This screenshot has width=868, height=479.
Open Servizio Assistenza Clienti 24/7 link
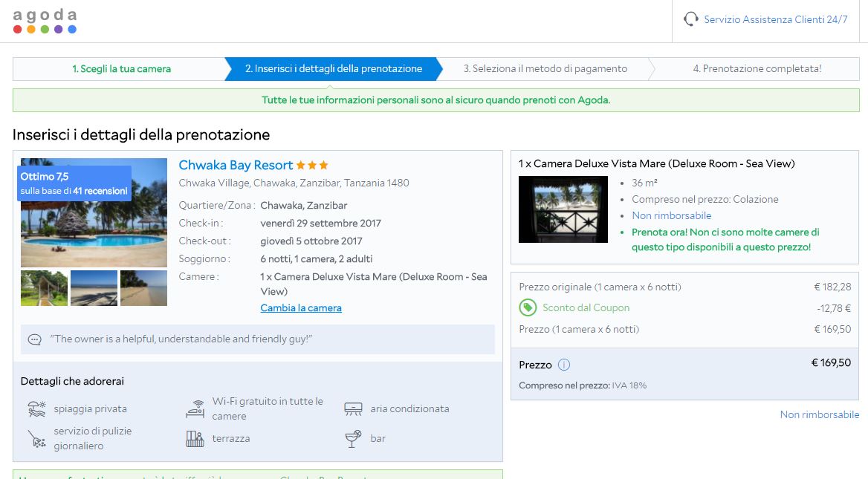776,19
